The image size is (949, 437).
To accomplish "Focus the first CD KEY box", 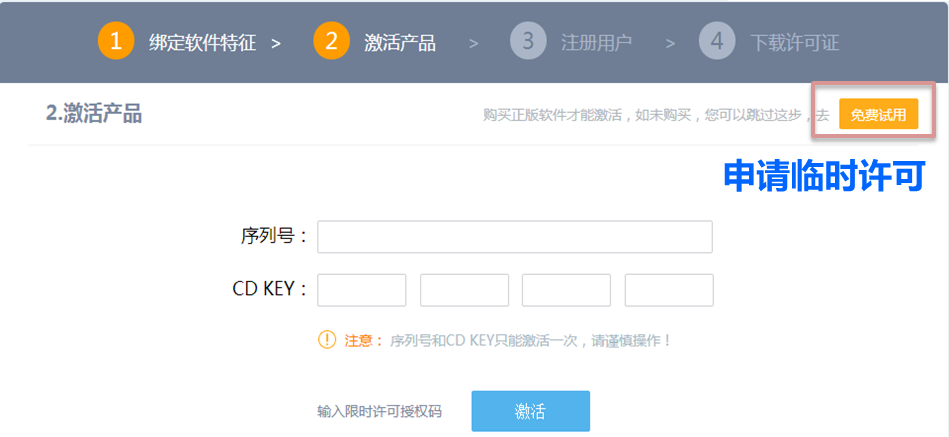I will (362, 290).
